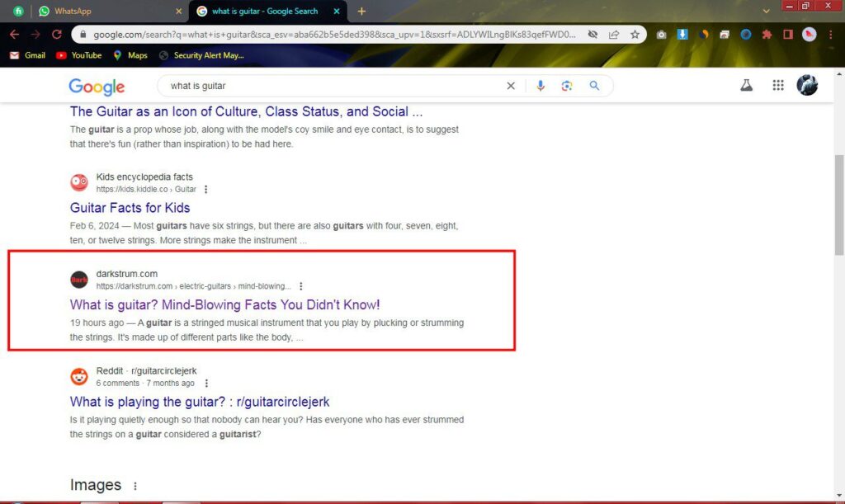
Task: Open 'The Guitar as an Icon of Culture' result
Action: click(246, 111)
